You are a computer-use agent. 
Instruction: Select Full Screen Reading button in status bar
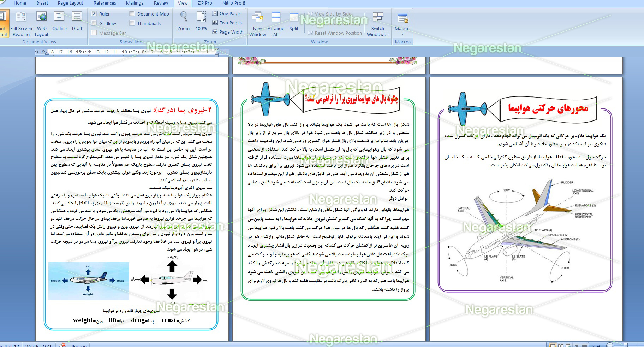pos(560,345)
